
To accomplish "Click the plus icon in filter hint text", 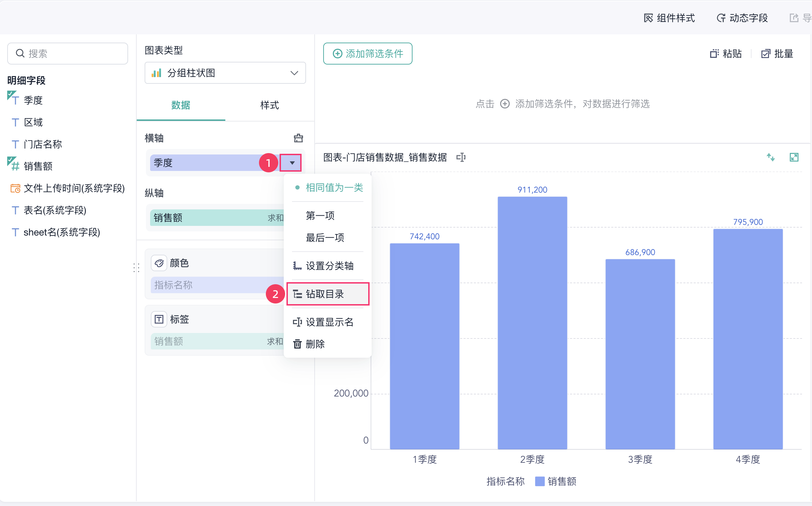I will point(505,104).
